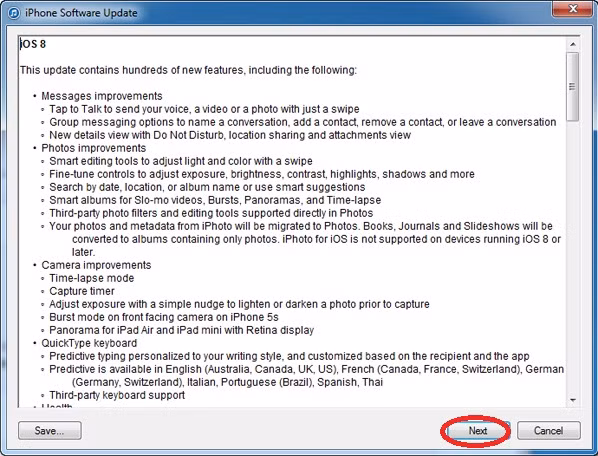Click the Next button
The image size is (598, 456).
[478, 430]
